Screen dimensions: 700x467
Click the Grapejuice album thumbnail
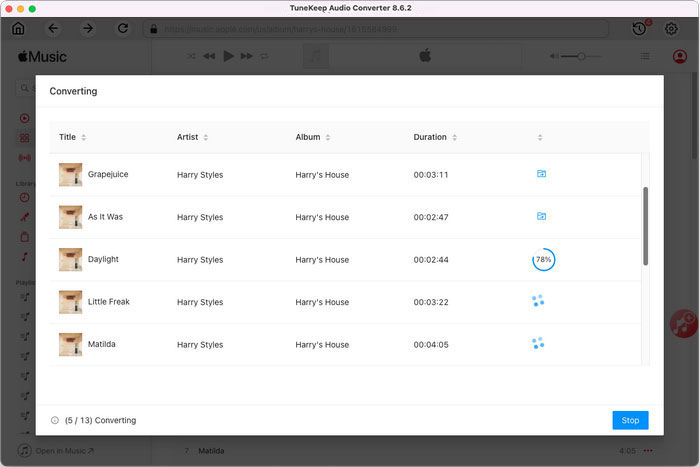click(x=71, y=174)
